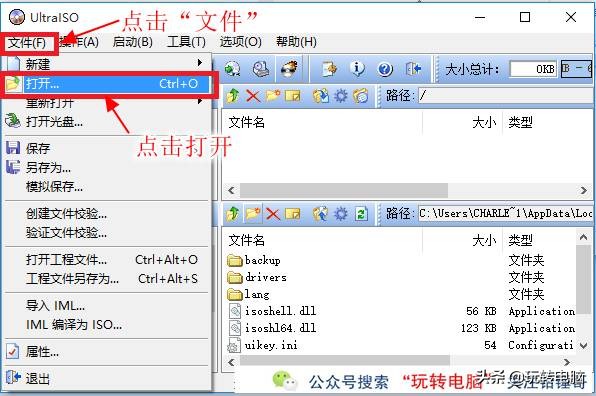Click the mount to virtual drive disc icon
Screen dimensions: 596x396
click(232, 69)
